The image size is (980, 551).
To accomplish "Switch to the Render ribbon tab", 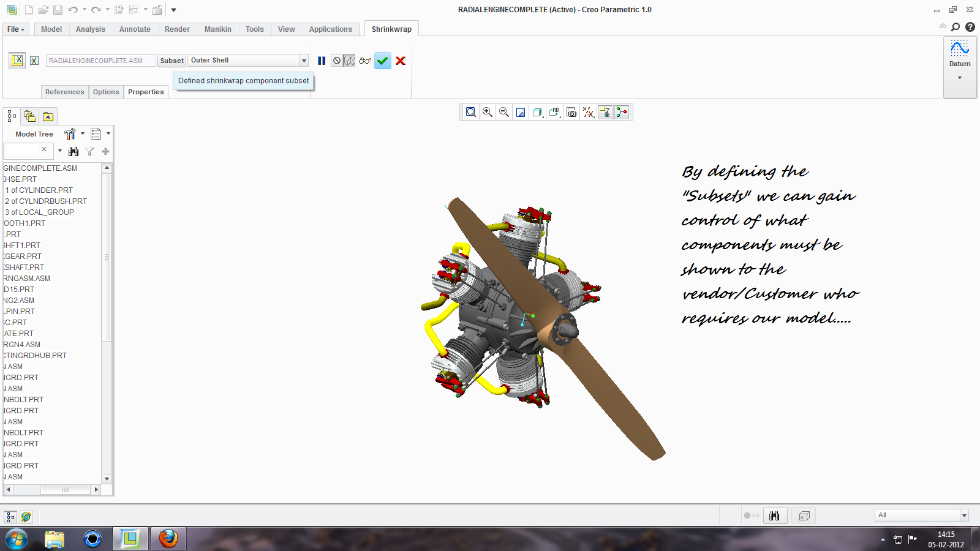I will point(177,29).
